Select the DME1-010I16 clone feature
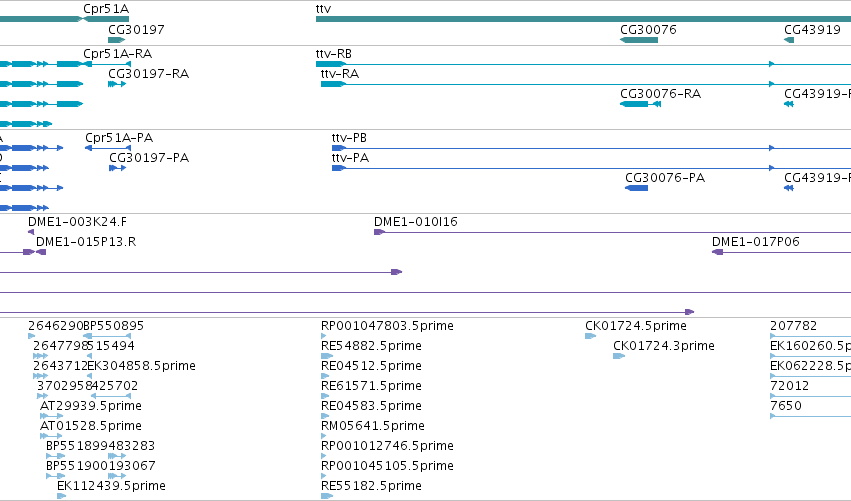 (612, 232)
